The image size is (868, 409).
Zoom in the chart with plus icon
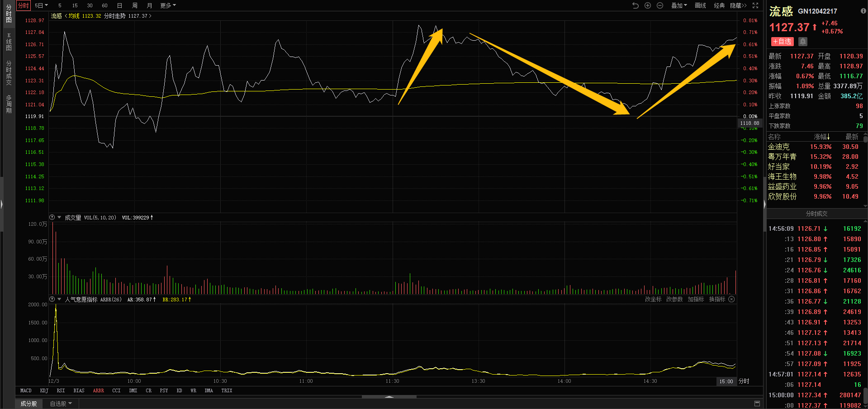coord(648,5)
